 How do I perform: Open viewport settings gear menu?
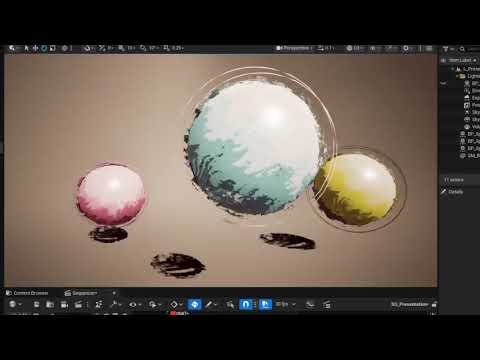tap(407, 48)
